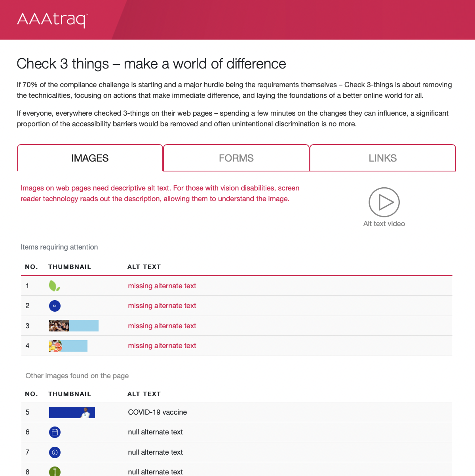The image size is (475, 476).
Task: Click the blue info icon thumbnail
Action: pos(55,452)
